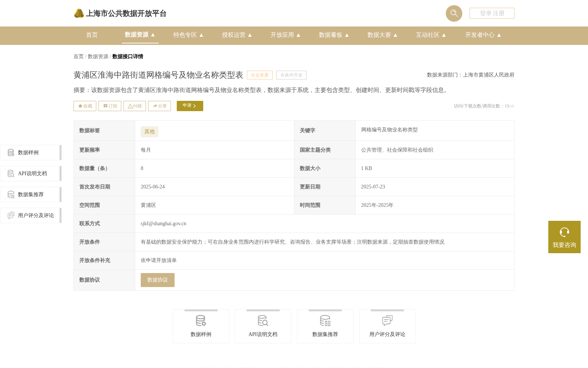Click 数据资源 breadcrumb link
Screen dimensions: 588x368
(x=98, y=56)
